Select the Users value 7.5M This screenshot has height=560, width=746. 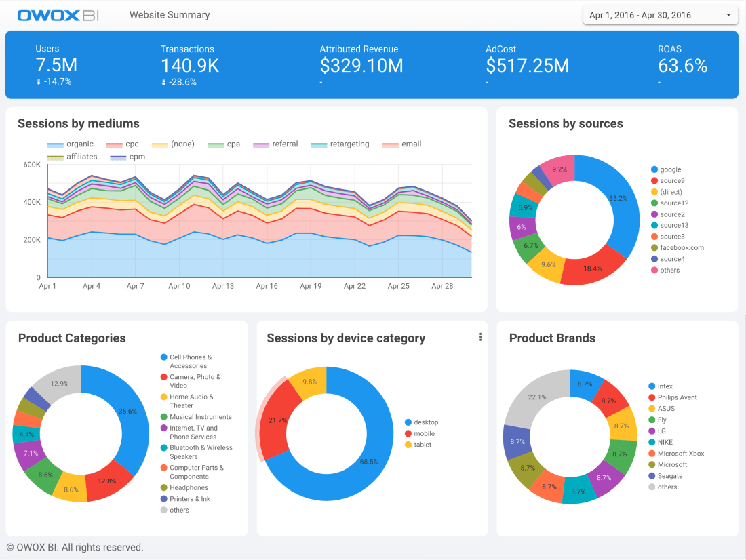[56, 65]
